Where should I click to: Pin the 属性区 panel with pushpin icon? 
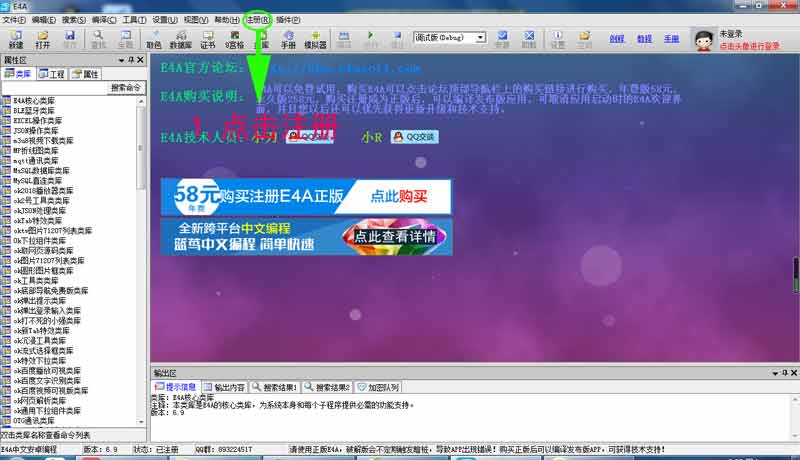[x=131, y=60]
